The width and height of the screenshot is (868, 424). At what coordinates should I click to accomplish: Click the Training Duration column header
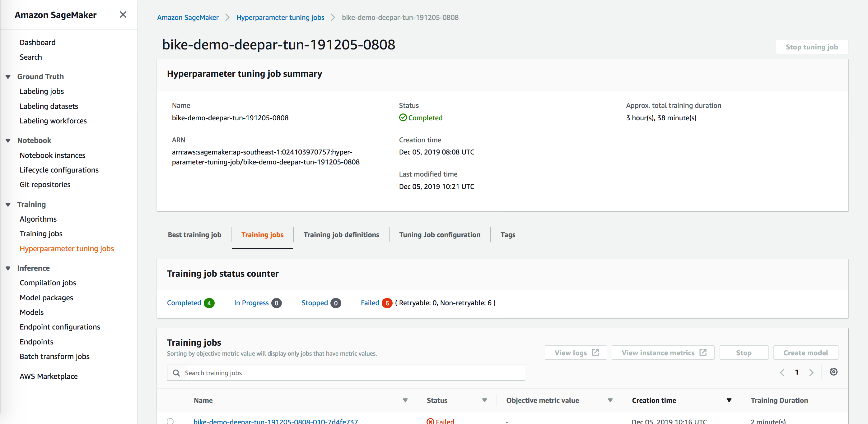point(779,400)
